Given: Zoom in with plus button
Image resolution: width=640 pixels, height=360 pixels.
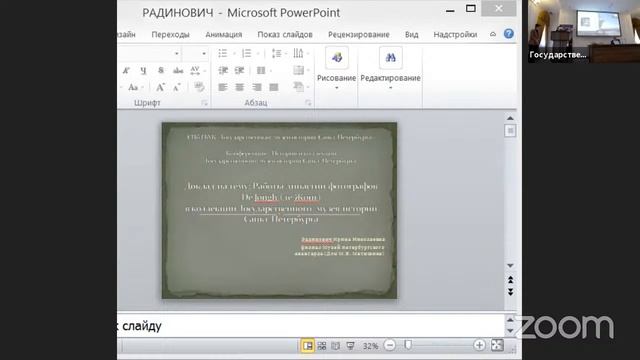Looking at the screenshot, I should tap(479, 345).
